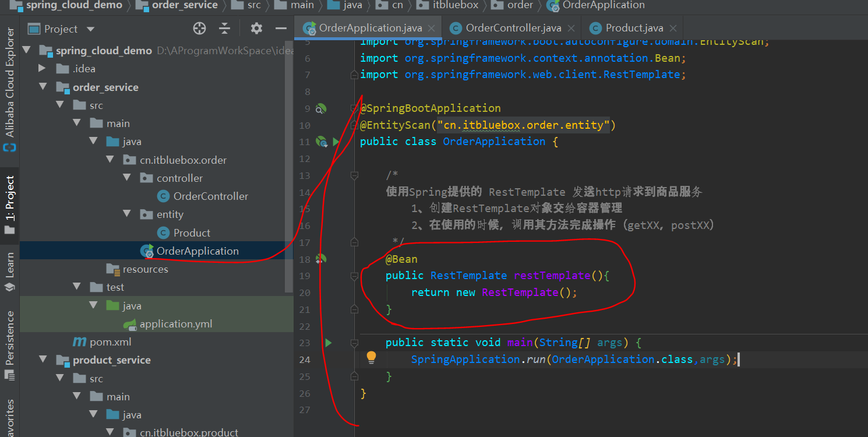868x437 pixels.
Task: Open Project panel settings gear
Action: pos(256,29)
